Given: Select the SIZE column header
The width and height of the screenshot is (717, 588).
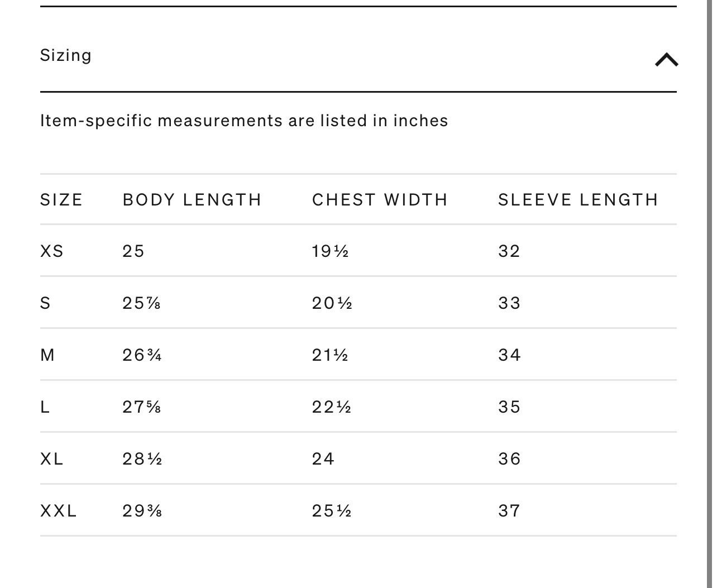Looking at the screenshot, I should [x=61, y=200].
